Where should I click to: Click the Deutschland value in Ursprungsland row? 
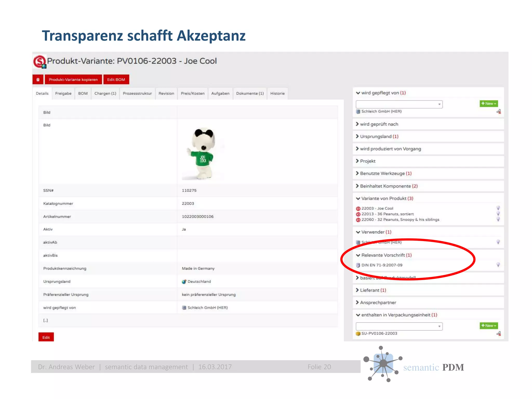[199, 282]
